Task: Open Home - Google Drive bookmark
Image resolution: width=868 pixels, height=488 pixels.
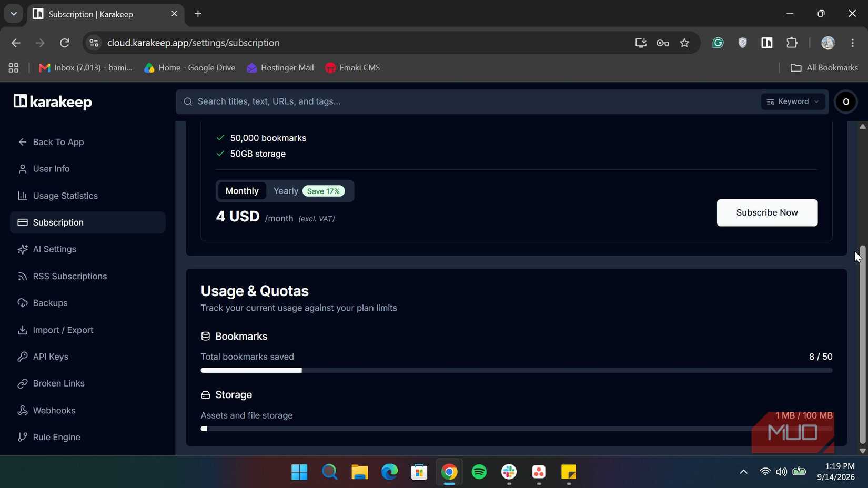Action: coord(190,68)
